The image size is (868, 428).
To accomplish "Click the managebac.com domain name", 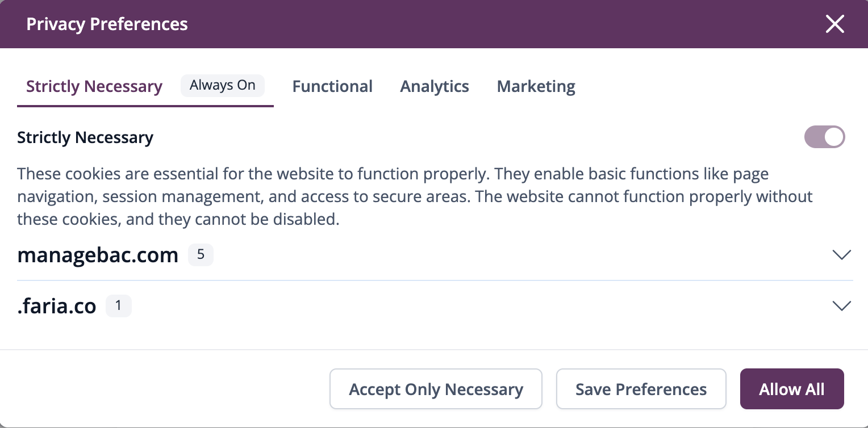I will click(x=98, y=255).
